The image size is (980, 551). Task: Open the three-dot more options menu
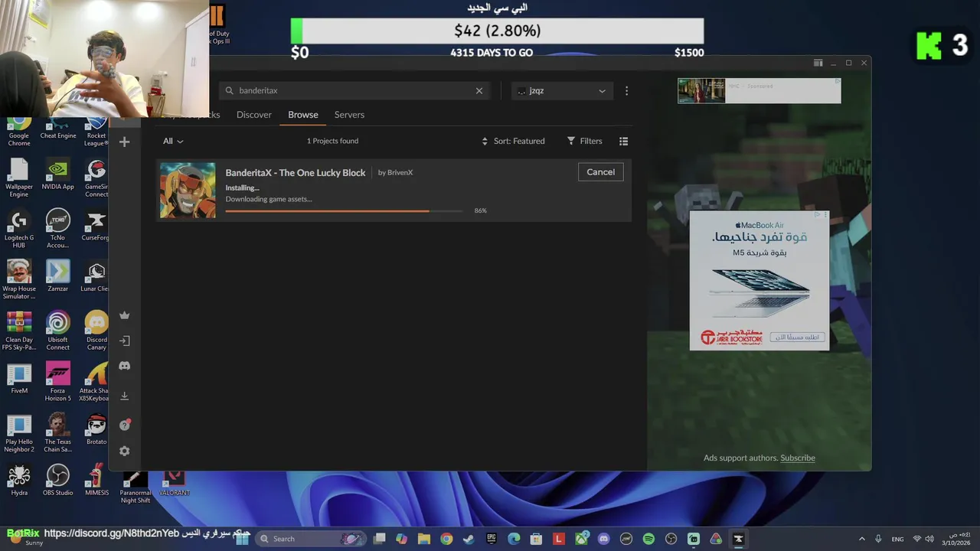(x=626, y=90)
